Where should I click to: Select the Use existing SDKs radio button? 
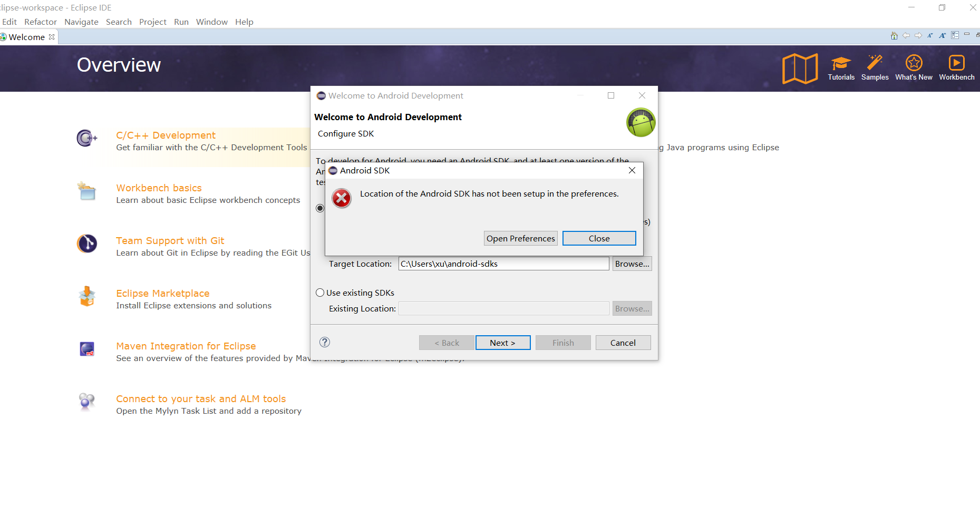[320, 293]
